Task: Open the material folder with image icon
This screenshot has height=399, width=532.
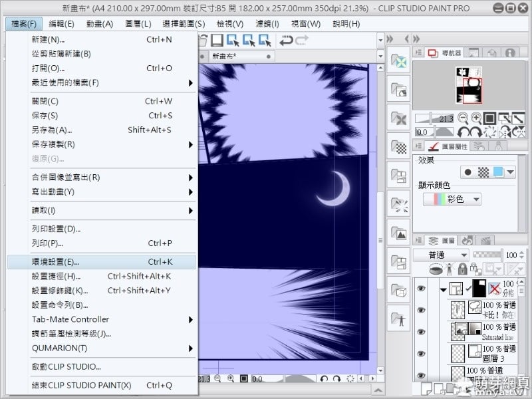Action: point(398,89)
